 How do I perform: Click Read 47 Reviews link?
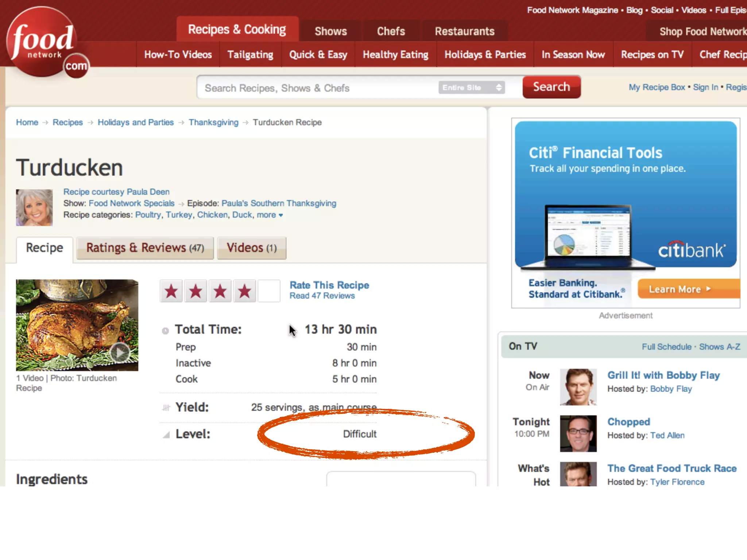pos(322,296)
